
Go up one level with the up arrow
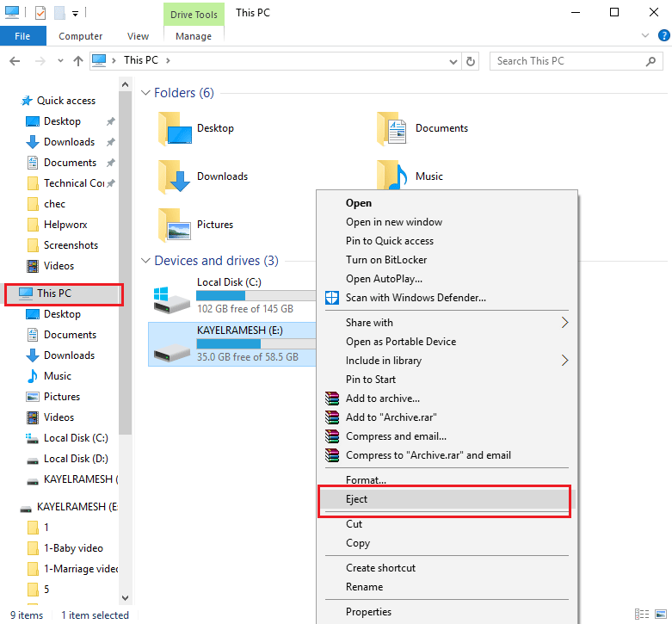(78, 61)
